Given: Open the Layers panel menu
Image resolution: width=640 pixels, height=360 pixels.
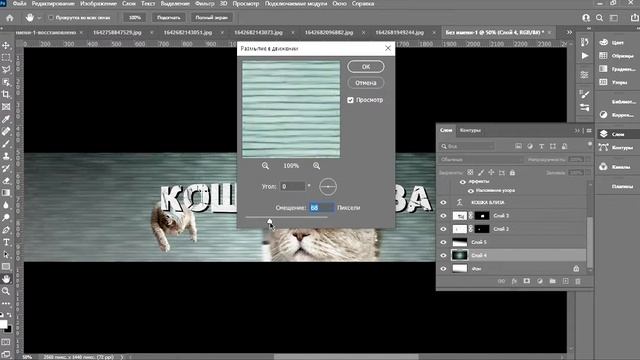Looking at the screenshot, I should (x=589, y=130).
